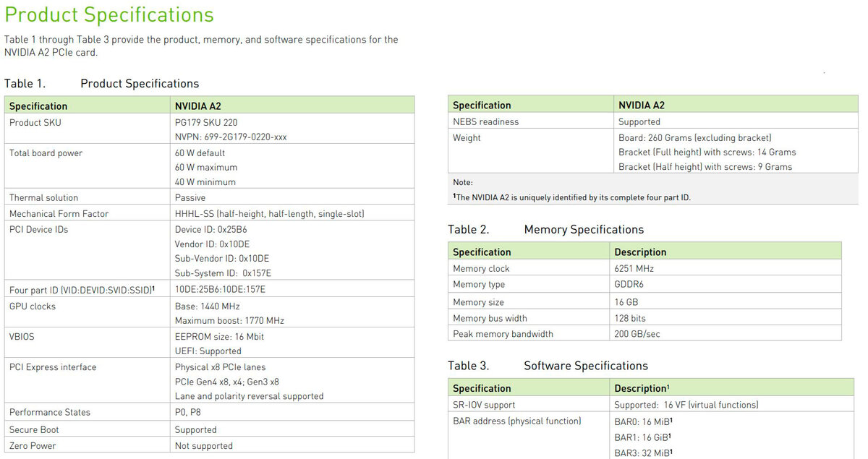Viewport: 868px width, 459px height.
Task: Click '200 GB/sec' peak bandwidth value
Action: click(637, 335)
